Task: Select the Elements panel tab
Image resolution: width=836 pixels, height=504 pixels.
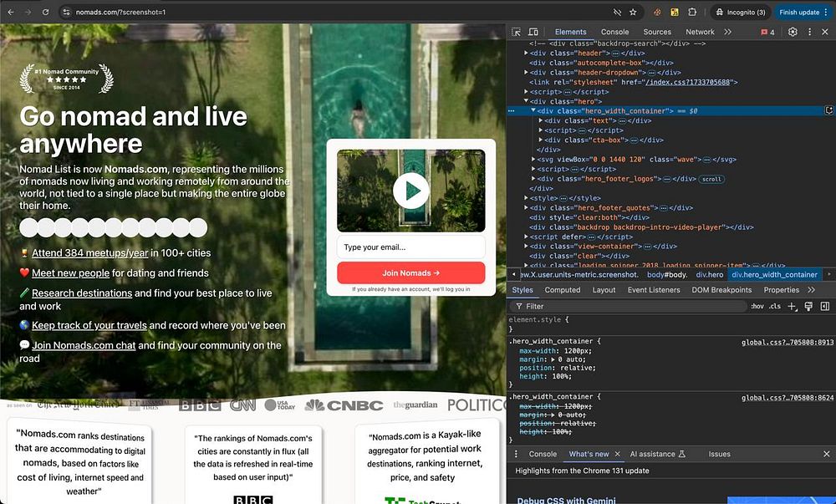Action: pos(570,32)
